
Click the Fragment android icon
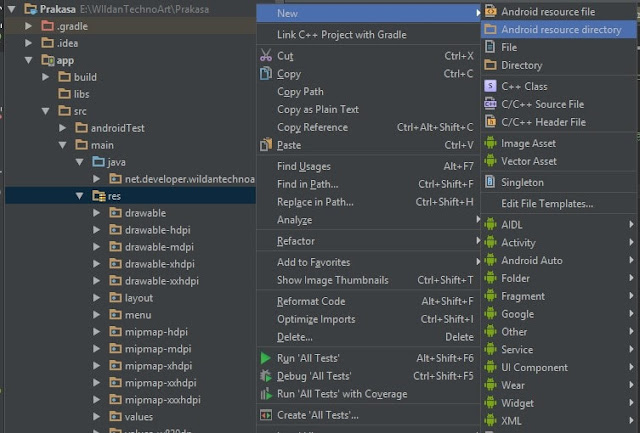(490, 296)
